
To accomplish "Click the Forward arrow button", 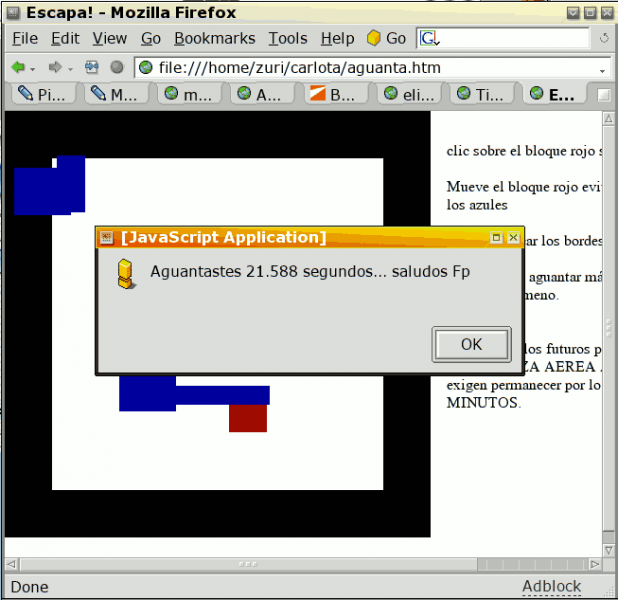I will tap(55, 68).
